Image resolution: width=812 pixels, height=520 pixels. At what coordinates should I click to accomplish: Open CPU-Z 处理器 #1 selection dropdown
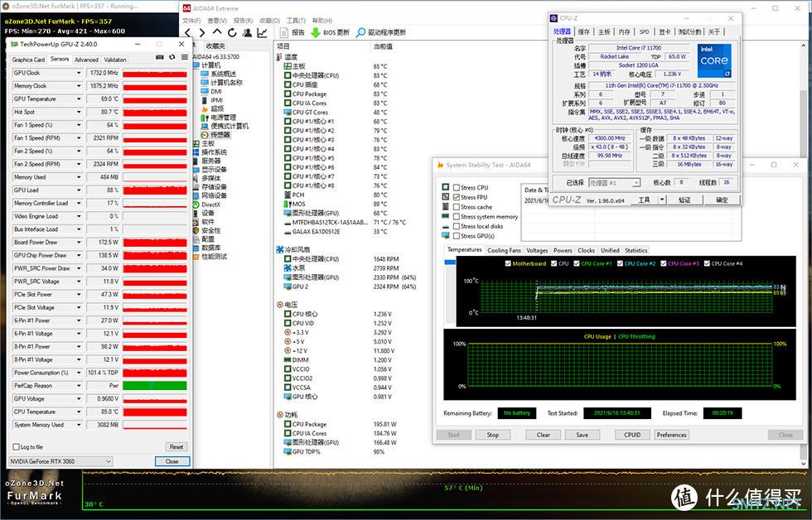615,183
